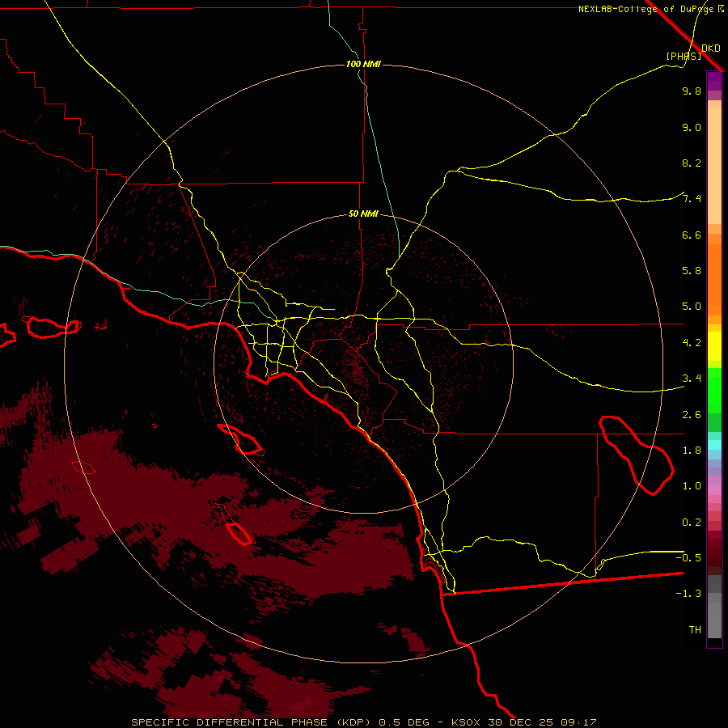Click the 1.0 scale value
The height and width of the screenshot is (728, 728).
coord(692,486)
